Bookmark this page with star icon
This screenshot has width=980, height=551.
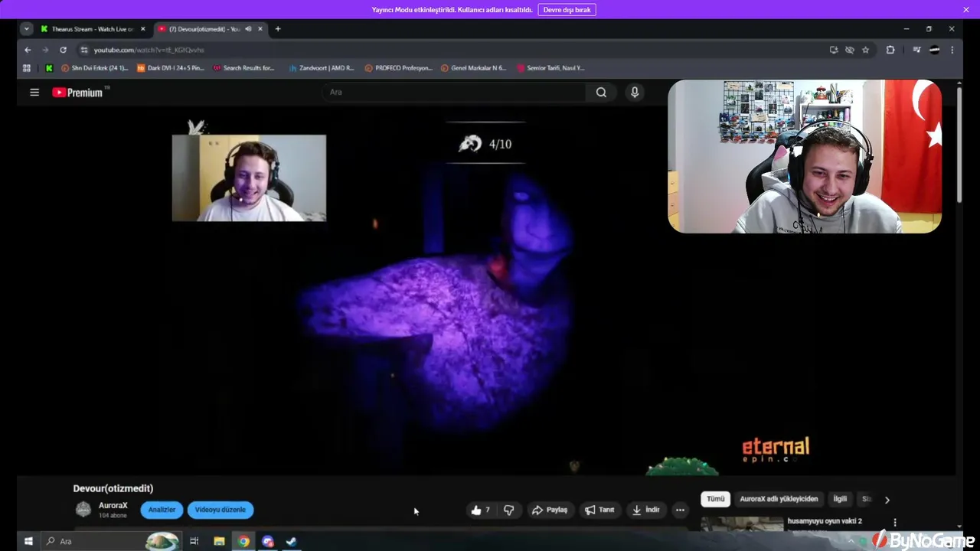tap(865, 50)
